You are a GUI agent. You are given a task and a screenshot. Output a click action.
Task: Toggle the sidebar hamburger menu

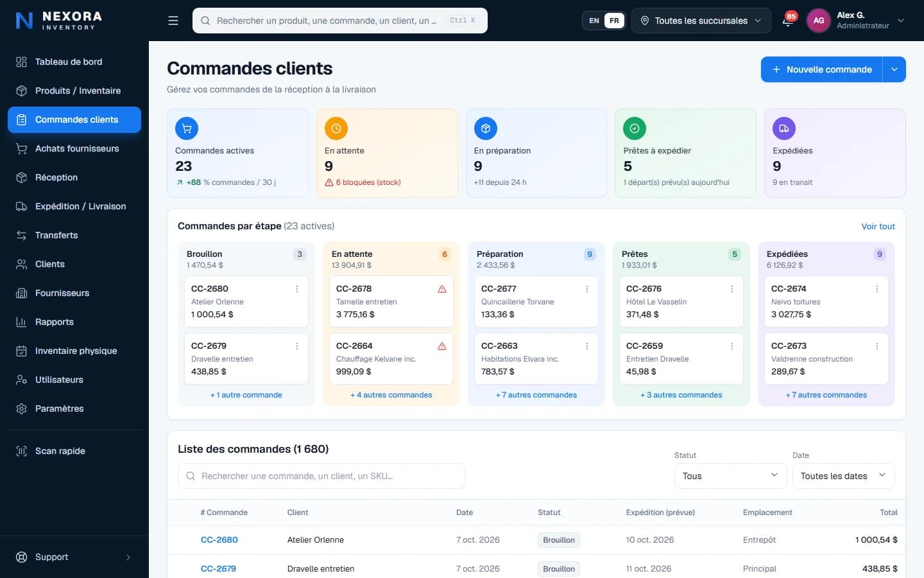click(173, 21)
